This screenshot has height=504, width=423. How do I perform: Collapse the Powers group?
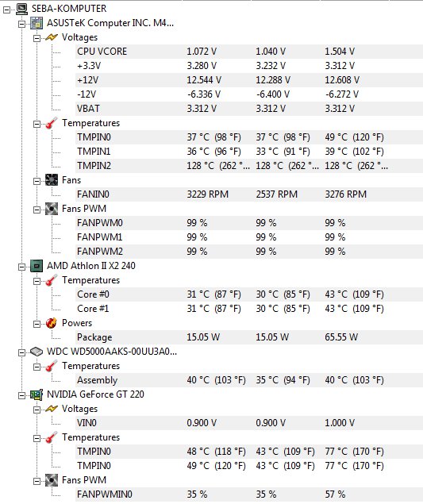tap(37, 324)
